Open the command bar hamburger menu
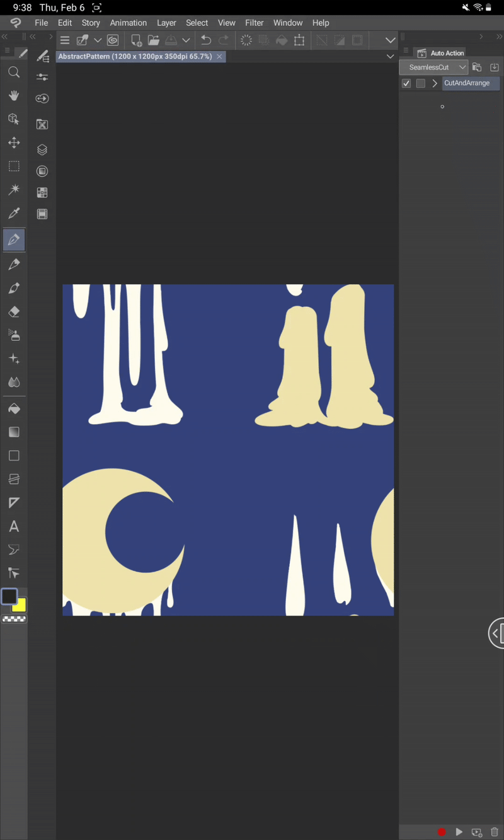 click(65, 40)
